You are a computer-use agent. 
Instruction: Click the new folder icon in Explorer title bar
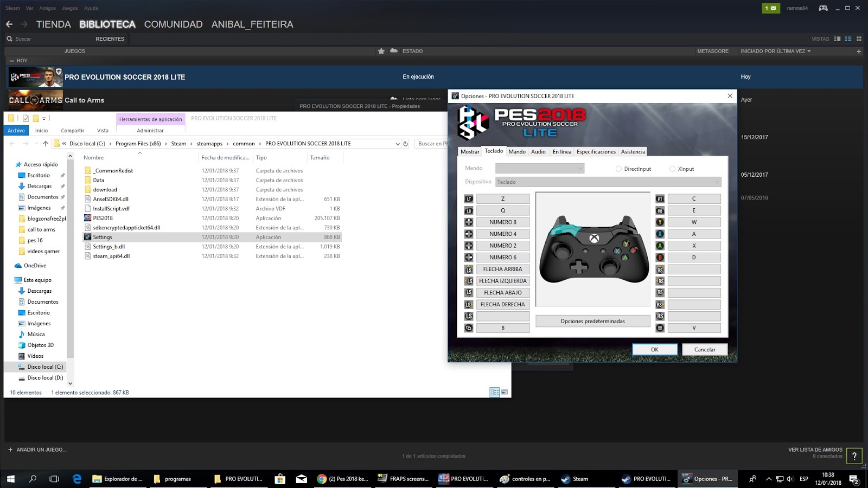pyautogui.click(x=36, y=118)
